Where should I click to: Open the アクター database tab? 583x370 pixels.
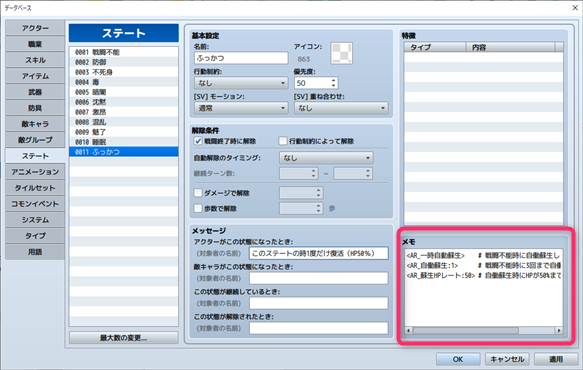(x=35, y=28)
